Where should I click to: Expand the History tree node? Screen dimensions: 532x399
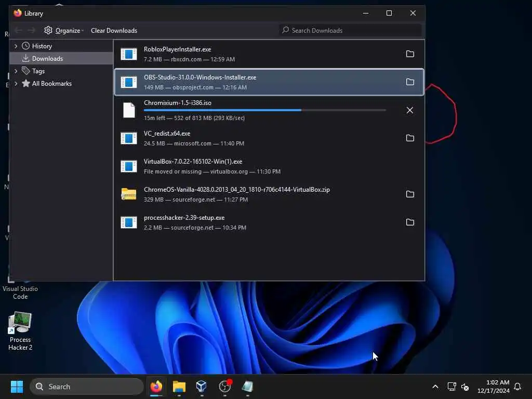click(16, 46)
